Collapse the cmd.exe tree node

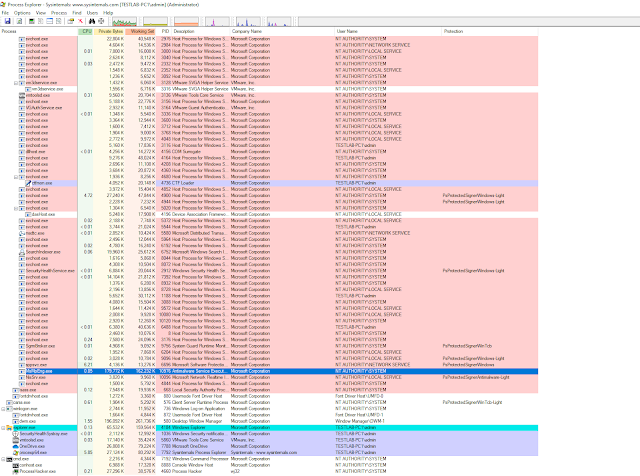click(x=3, y=459)
